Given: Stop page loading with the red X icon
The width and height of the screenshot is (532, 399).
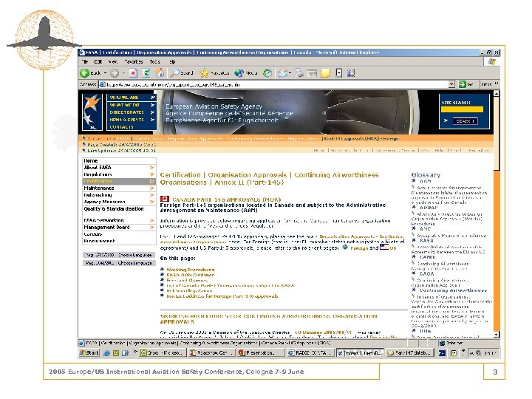Looking at the screenshot, I should [133, 73].
